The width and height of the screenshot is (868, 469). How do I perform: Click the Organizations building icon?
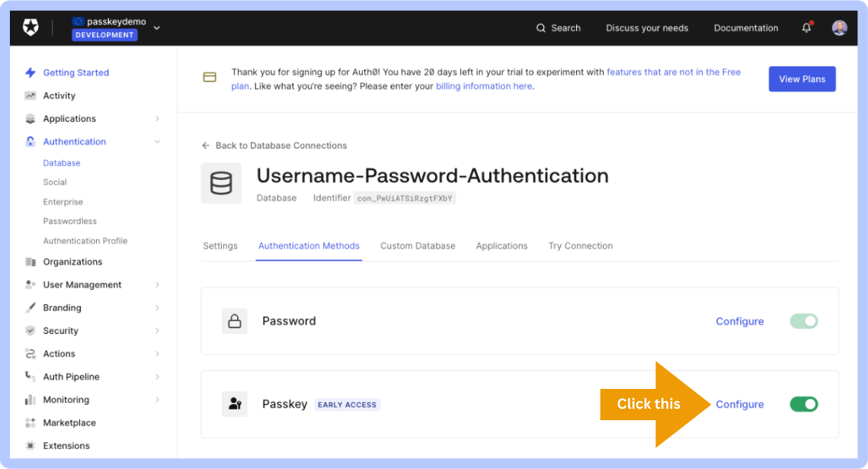click(x=30, y=262)
